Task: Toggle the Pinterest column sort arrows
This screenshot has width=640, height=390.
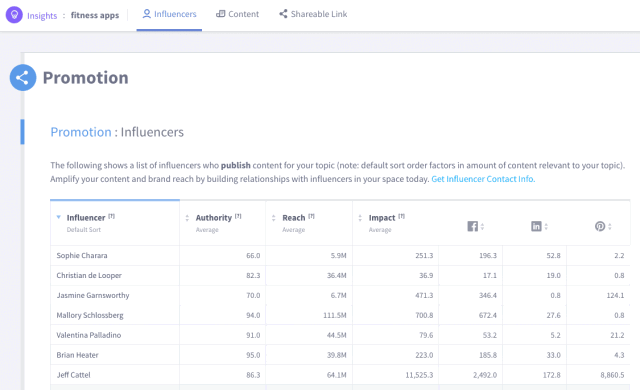Action: [x=610, y=226]
